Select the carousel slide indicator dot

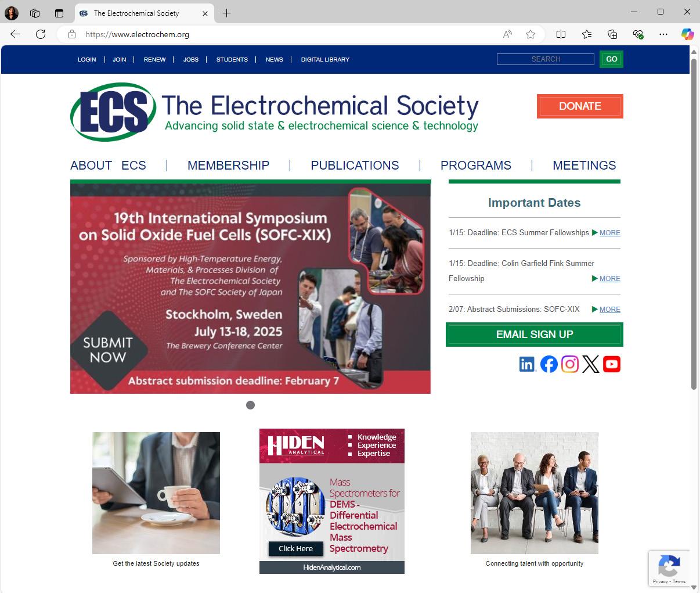[x=250, y=405]
